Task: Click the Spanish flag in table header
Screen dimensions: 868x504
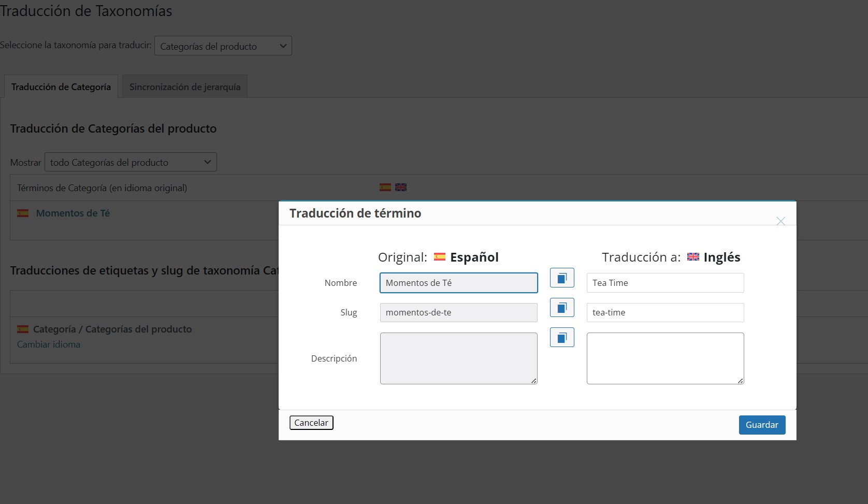Action: (385, 188)
